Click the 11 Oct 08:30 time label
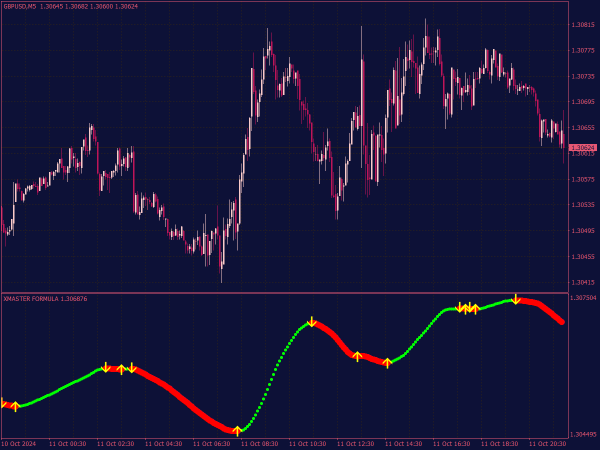 [259, 443]
